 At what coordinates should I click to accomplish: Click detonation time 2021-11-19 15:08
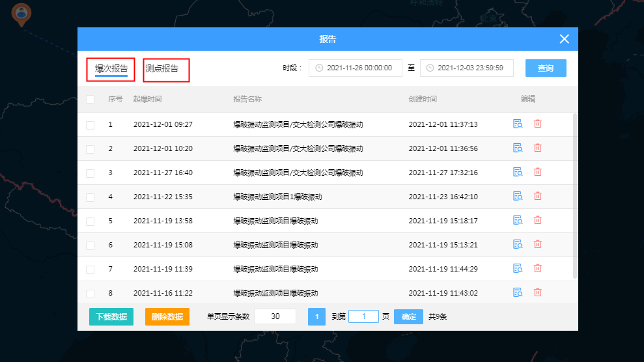point(163,245)
